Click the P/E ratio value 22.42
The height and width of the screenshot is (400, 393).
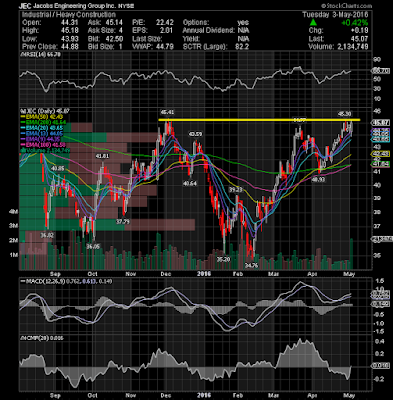pos(165,22)
